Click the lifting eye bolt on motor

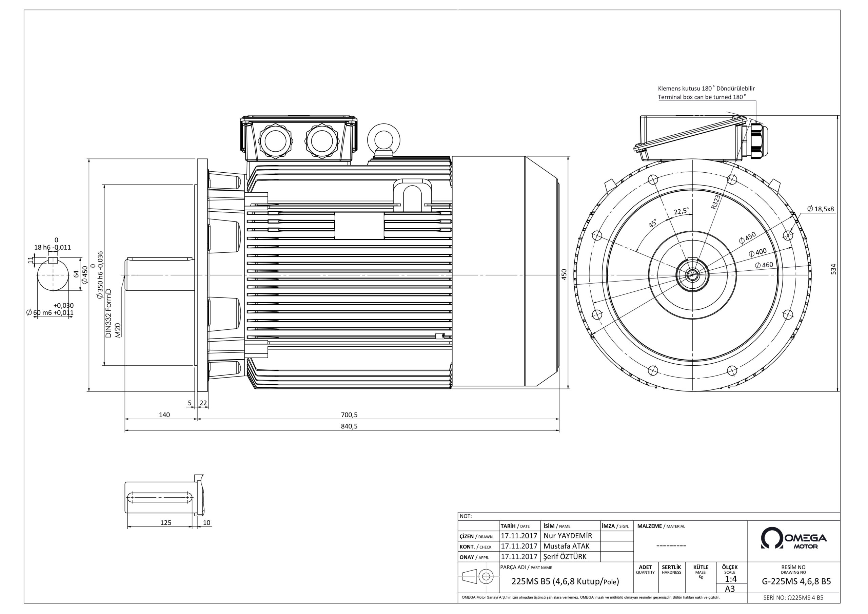point(384,141)
